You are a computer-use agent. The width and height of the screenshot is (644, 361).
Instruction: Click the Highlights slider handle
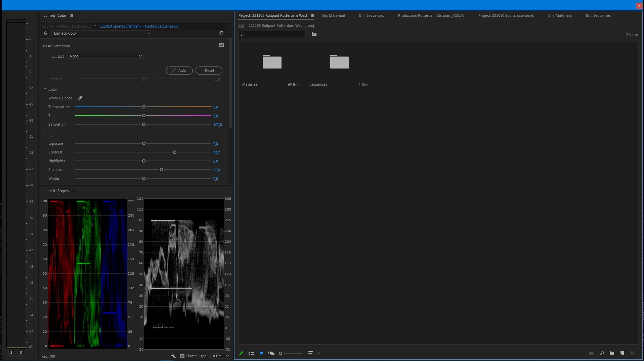click(144, 161)
